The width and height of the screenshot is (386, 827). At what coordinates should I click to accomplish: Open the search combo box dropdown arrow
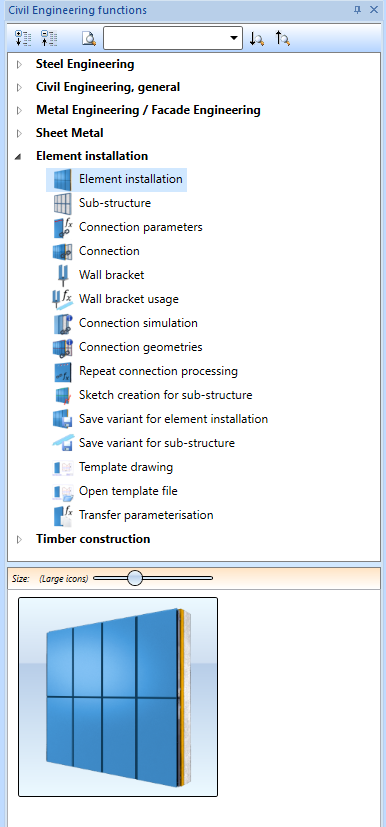(x=234, y=38)
